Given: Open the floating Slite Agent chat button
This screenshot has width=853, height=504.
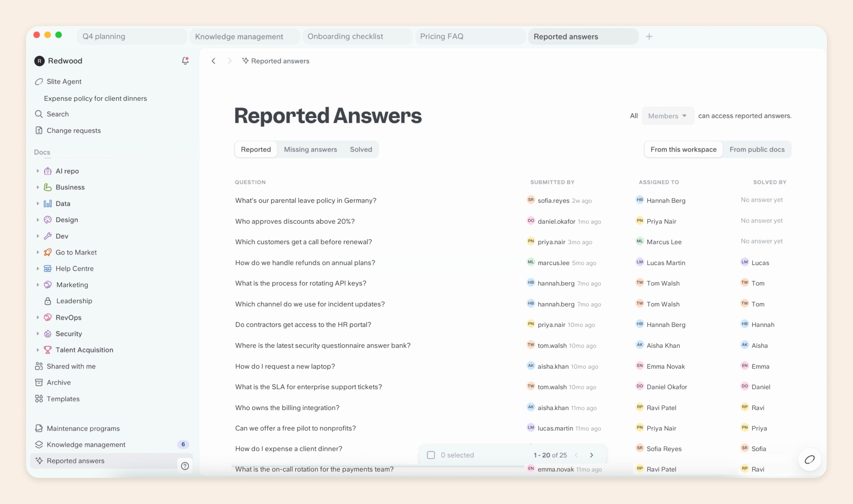Looking at the screenshot, I should (x=809, y=460).
